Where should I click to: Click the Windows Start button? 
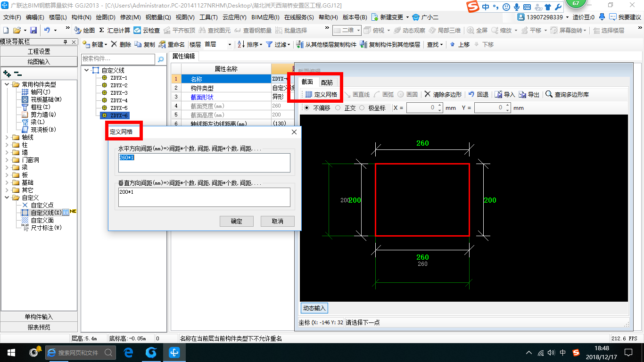(10, 352)
